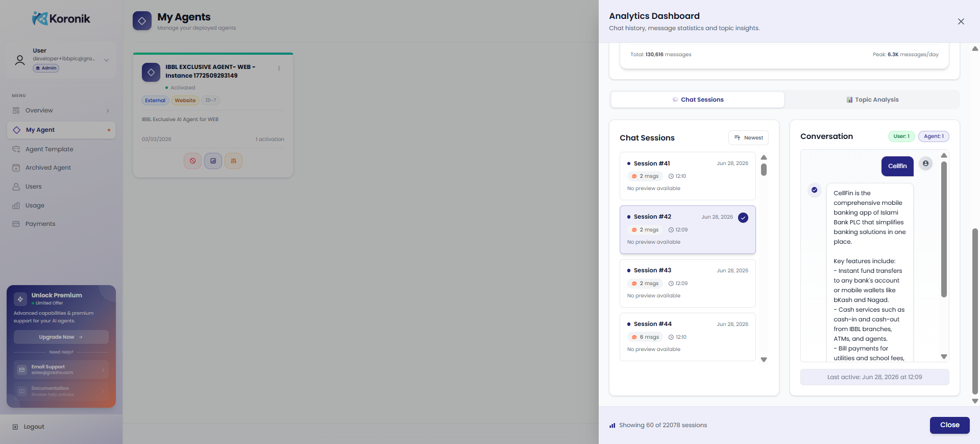The width and height of the screenshot is (980, 444).
Task: Open analytics with the blue chart icon
Action: click(x=213, y=161)
